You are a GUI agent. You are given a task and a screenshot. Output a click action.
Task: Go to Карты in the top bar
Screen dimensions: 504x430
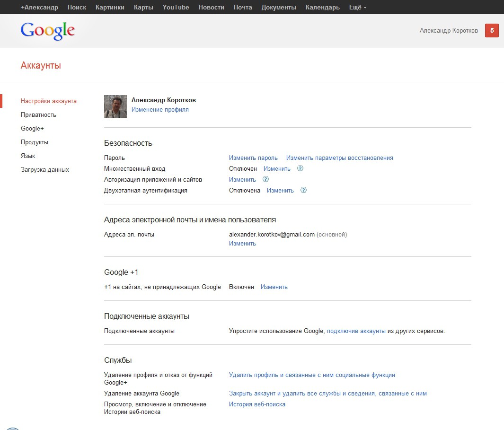143,7
